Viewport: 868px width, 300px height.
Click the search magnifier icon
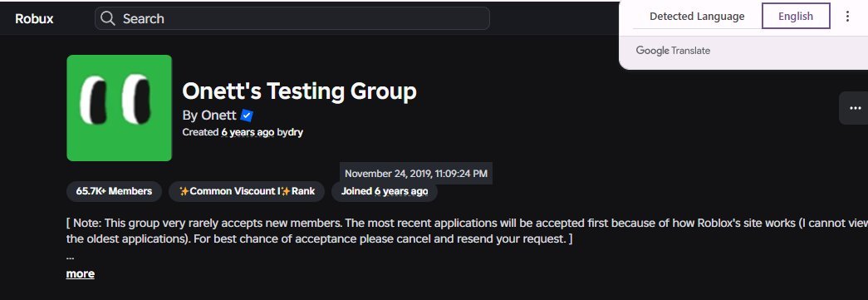pos(108,19)
